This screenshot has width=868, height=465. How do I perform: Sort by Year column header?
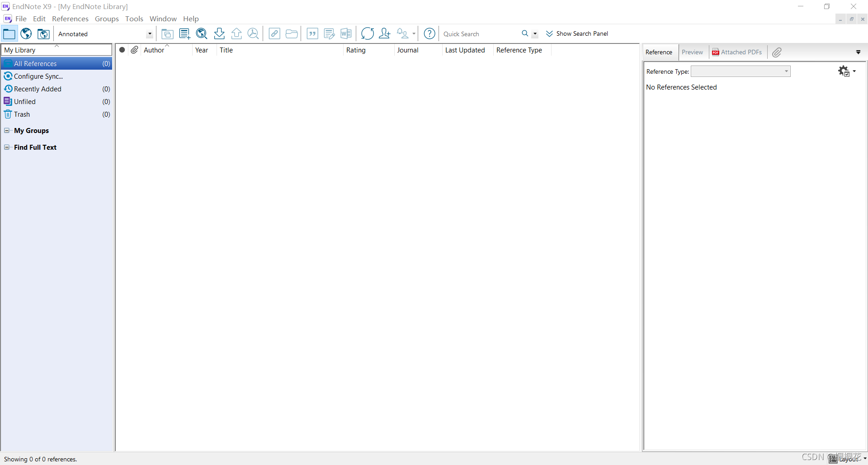tap(204, 50)
